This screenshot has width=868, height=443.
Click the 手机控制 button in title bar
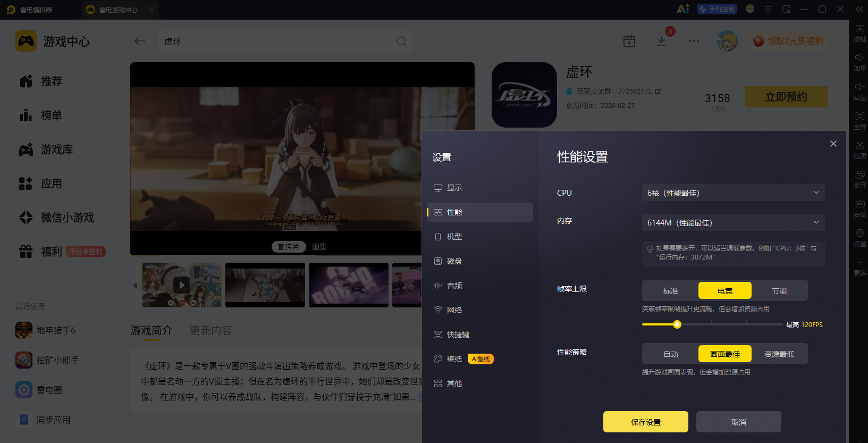click(717, 9)
